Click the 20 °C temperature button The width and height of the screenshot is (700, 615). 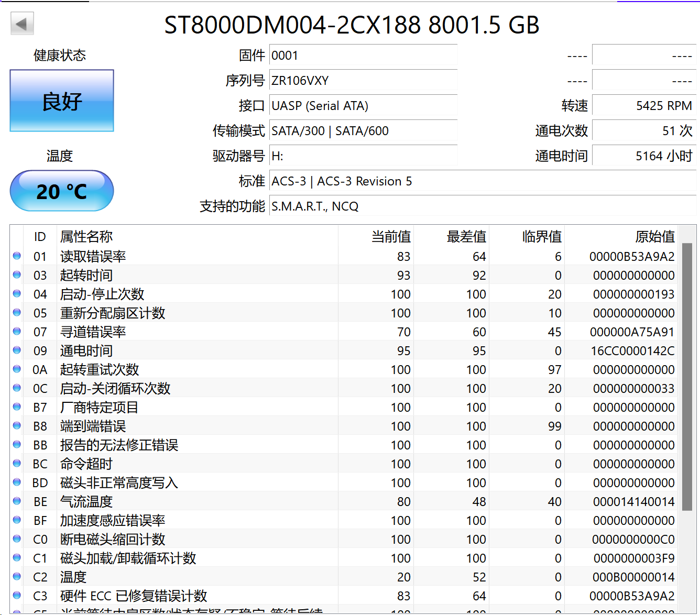pyautogui.click(x=62, y=191)
